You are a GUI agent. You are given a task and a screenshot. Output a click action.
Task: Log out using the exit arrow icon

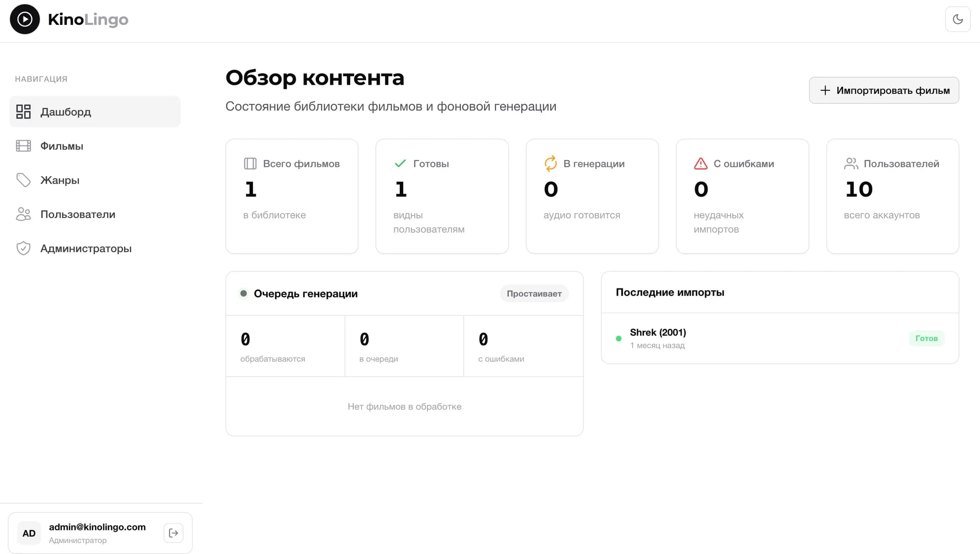click(173, 533)
